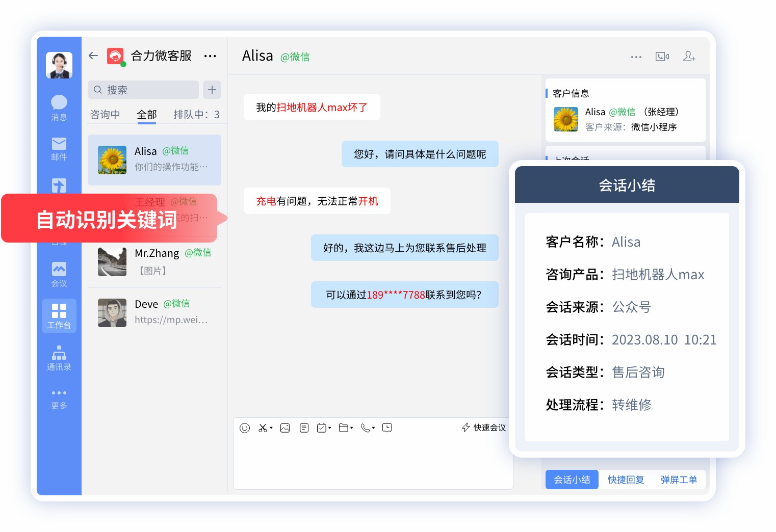This screenshot has height=532, width=776.
Task: Click the image upload icon
Action: pos(285,428)
